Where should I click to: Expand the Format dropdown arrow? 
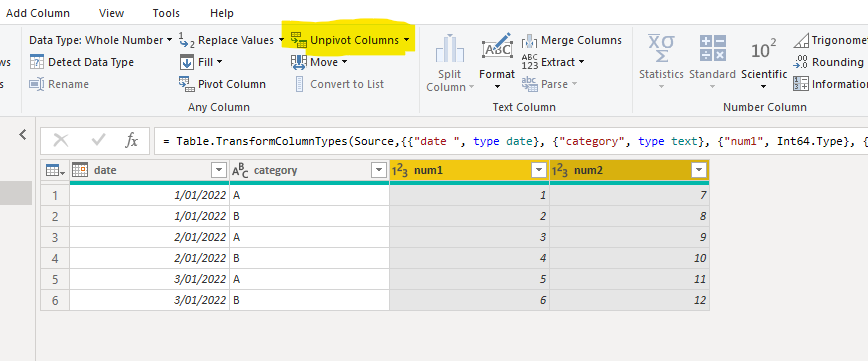click(497, 87)
